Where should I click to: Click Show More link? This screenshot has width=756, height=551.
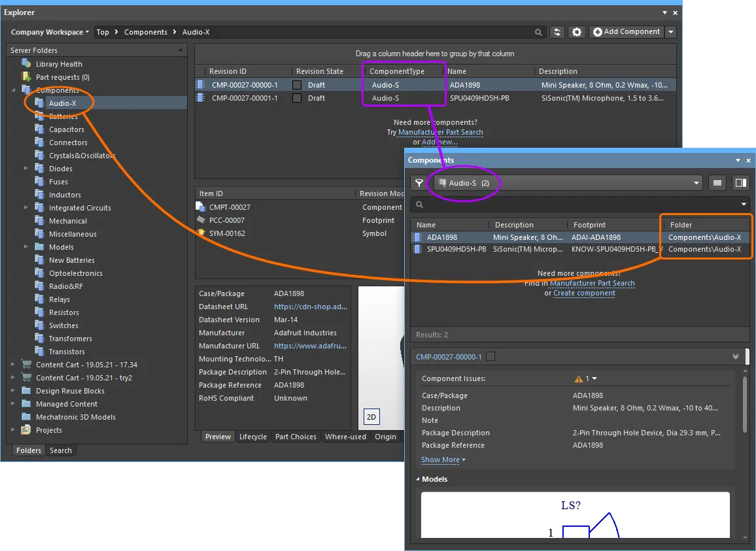(x=443, y=460)
